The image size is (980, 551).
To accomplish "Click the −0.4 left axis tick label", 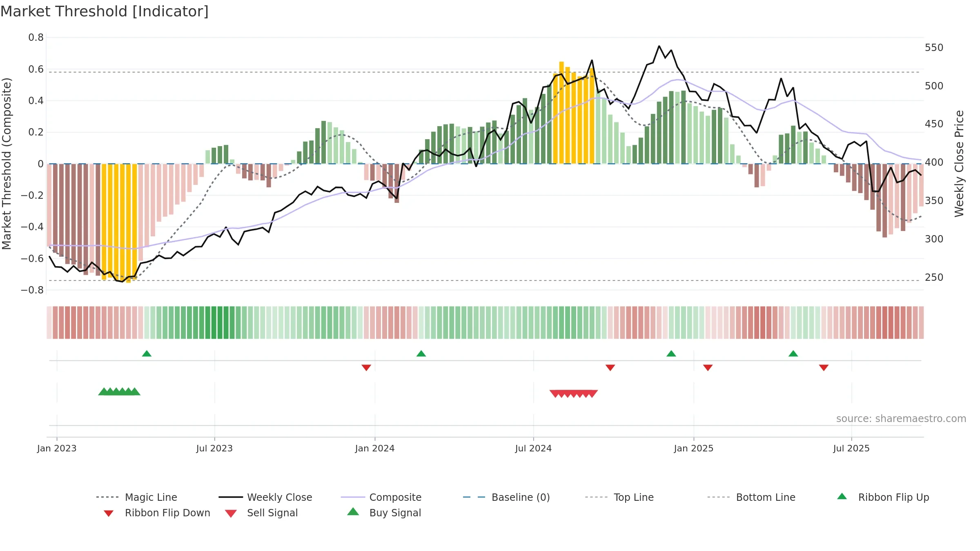I will [x=32, y=227].
